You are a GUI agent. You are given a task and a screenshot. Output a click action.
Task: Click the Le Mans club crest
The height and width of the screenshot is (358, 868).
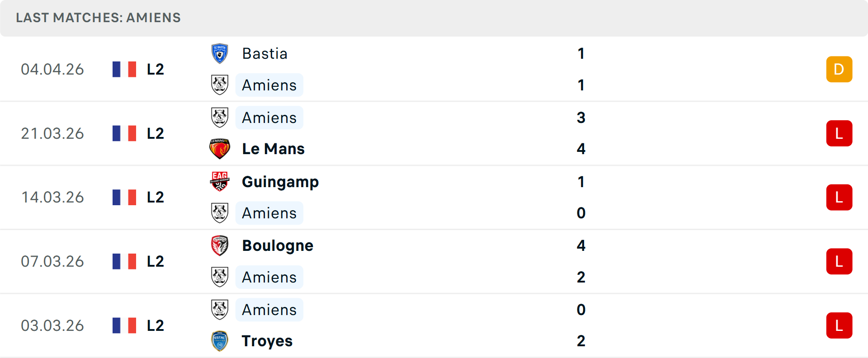coord(220,149)
